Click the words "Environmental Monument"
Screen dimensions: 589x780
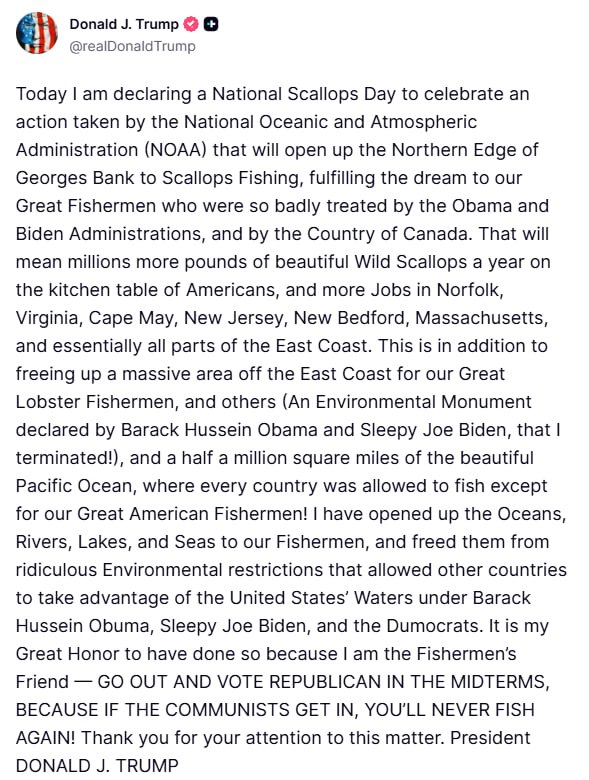point(423,402)
